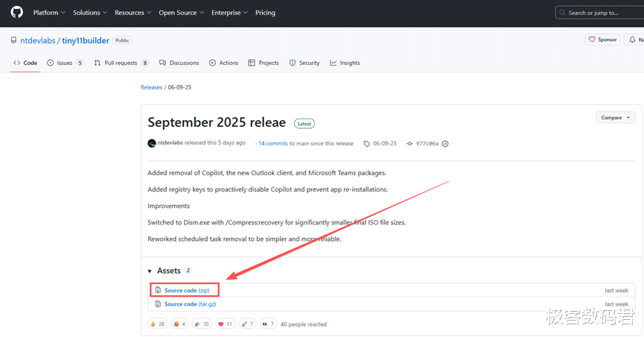Open the ntdevlabs owner link
The height and width of the screenshot is (337, 644).
[38, 40]
